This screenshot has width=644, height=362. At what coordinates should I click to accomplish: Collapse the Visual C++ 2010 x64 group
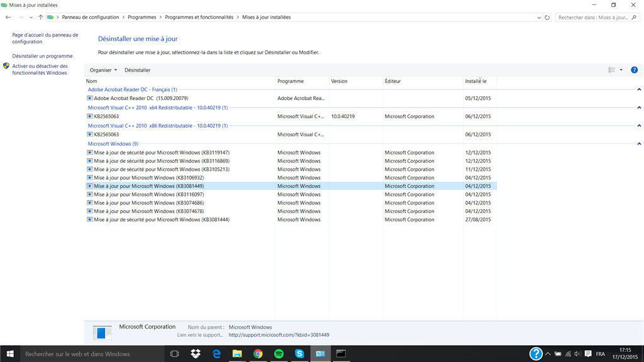coord(639,107)
